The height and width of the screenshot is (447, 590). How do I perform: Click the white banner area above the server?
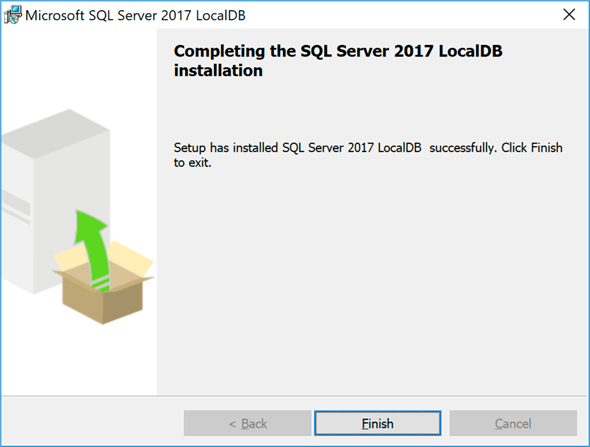(x=79, y=68)
